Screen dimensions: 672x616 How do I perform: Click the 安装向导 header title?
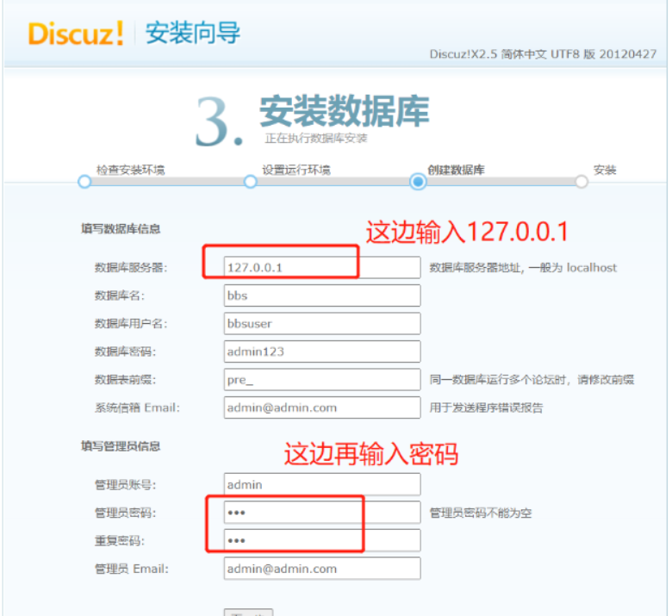[192, 33]
